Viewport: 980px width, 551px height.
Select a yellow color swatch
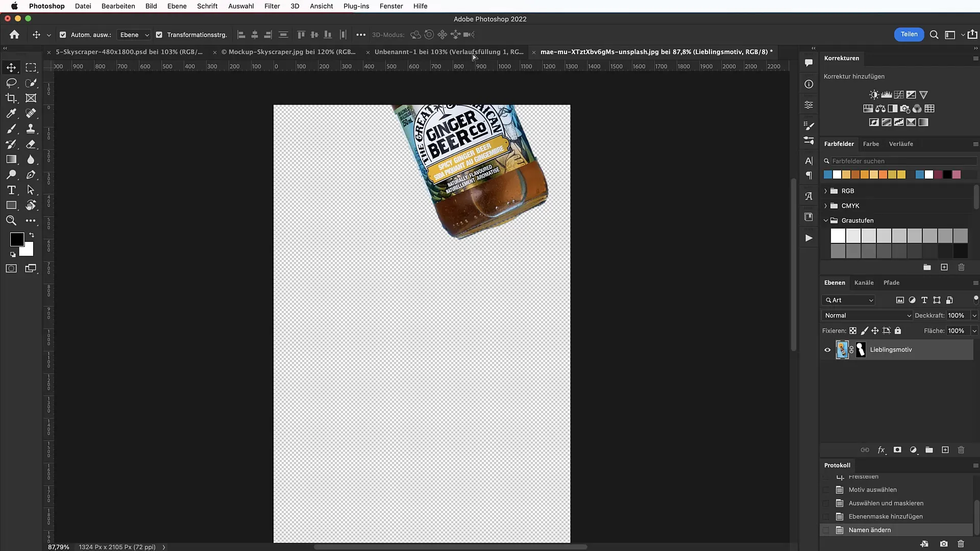click(x=901, y=175)
